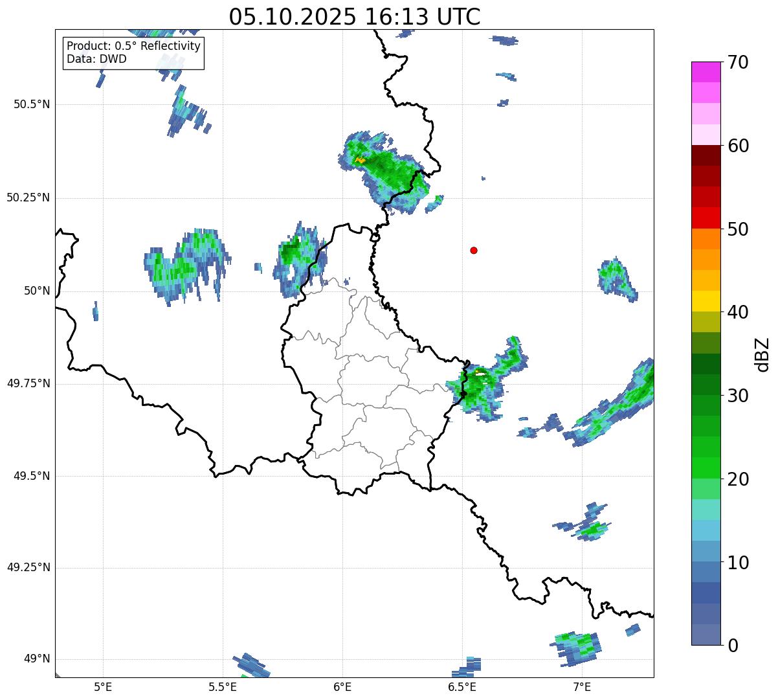Click the 50.25°N latitude label

28,198
